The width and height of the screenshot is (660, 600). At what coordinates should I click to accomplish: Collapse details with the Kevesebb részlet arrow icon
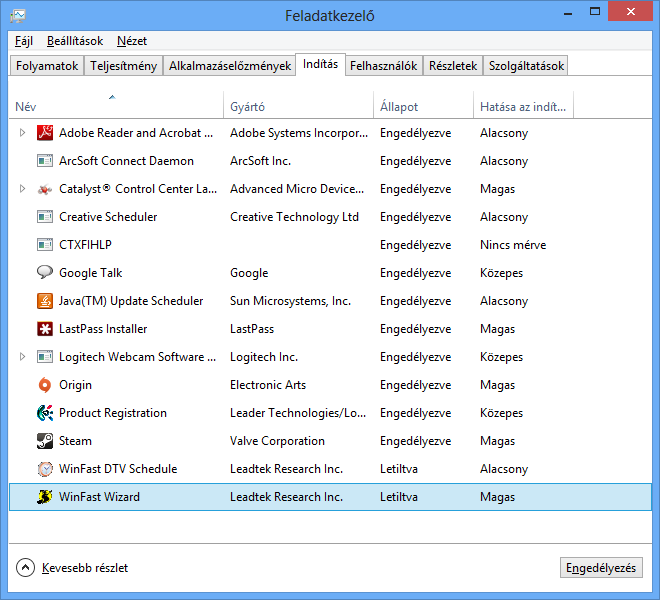coord(25,568)
